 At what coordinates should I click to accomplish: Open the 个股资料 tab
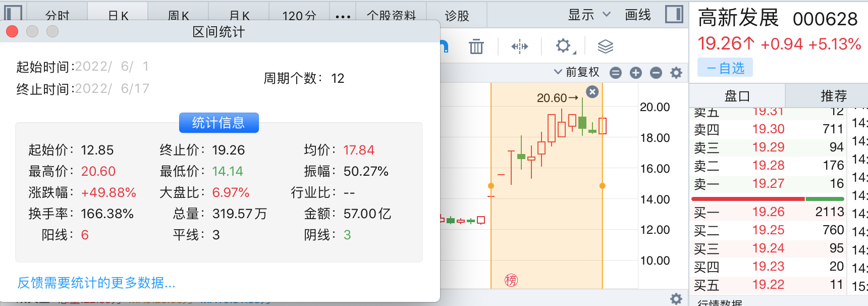pyautogui.click(x=391, y=15)
